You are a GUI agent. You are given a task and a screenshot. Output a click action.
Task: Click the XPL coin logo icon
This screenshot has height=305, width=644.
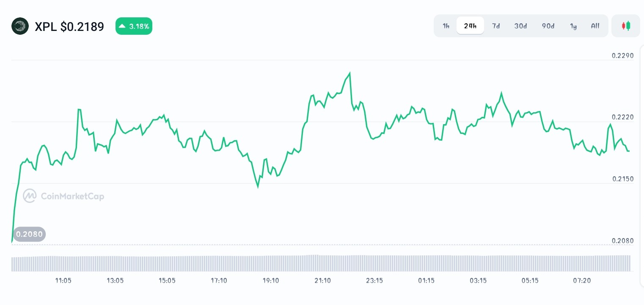pyautogui.click(x=20, y=26)
